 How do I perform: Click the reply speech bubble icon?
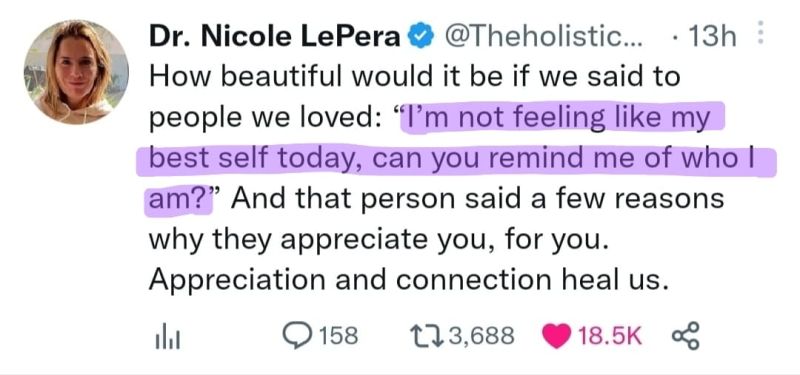click(x=297, y=337)
